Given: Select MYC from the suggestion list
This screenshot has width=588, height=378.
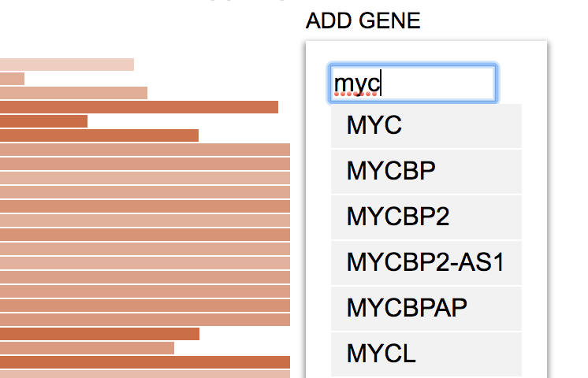Looking at the screenshot, I should tap(426, 126).
